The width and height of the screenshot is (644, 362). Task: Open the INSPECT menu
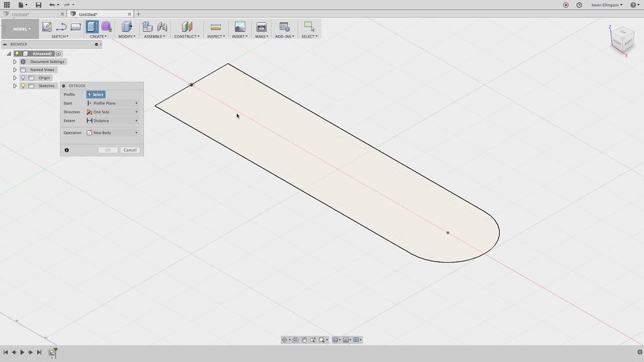coord(216,37)
